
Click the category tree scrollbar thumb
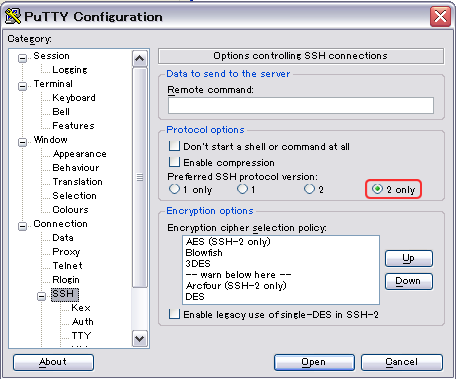coord(140,177)
